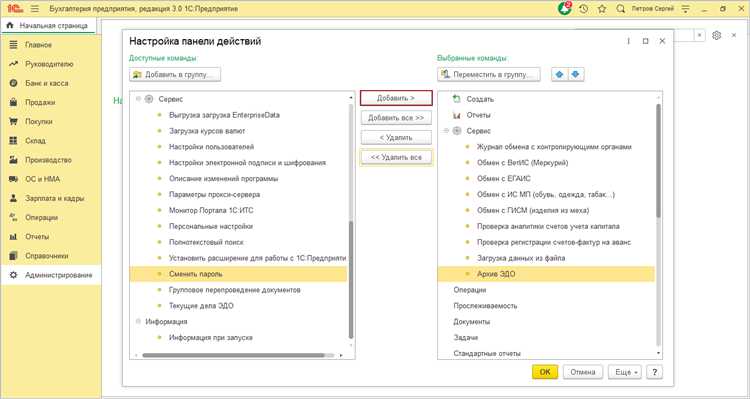Image resolution: width=750 pixels, height=399 pixels.
Task: Click the Добавить > button
Action: pyautogui.click(x=396, y=98)
